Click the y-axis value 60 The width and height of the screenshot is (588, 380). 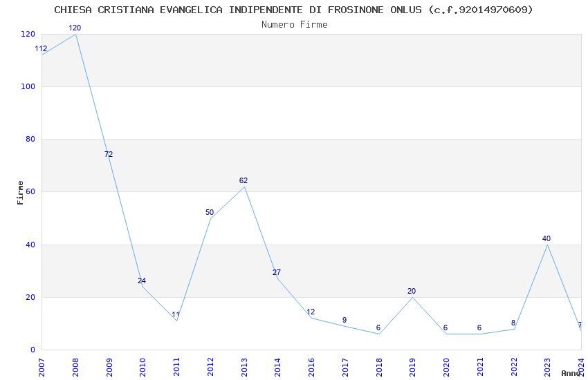point(30,191)
